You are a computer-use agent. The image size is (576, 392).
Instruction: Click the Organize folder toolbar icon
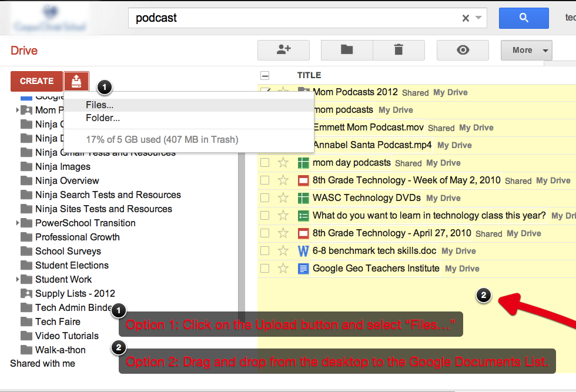pyautogui.click(x=347, y=50)
